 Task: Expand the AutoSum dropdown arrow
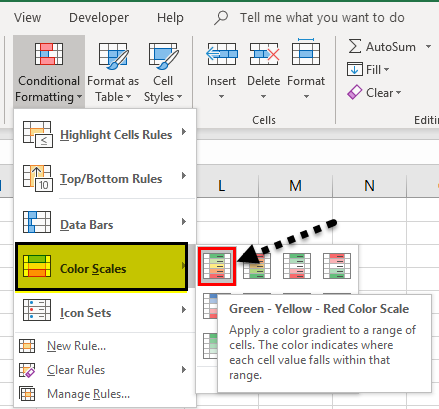(x=428, y=47)
